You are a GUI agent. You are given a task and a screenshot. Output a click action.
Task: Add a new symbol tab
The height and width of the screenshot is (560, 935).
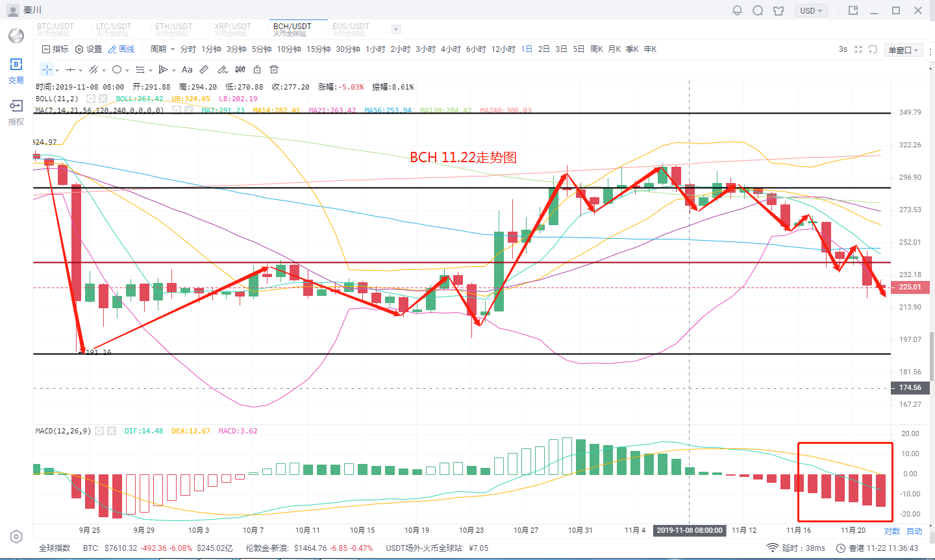point(396,29)
